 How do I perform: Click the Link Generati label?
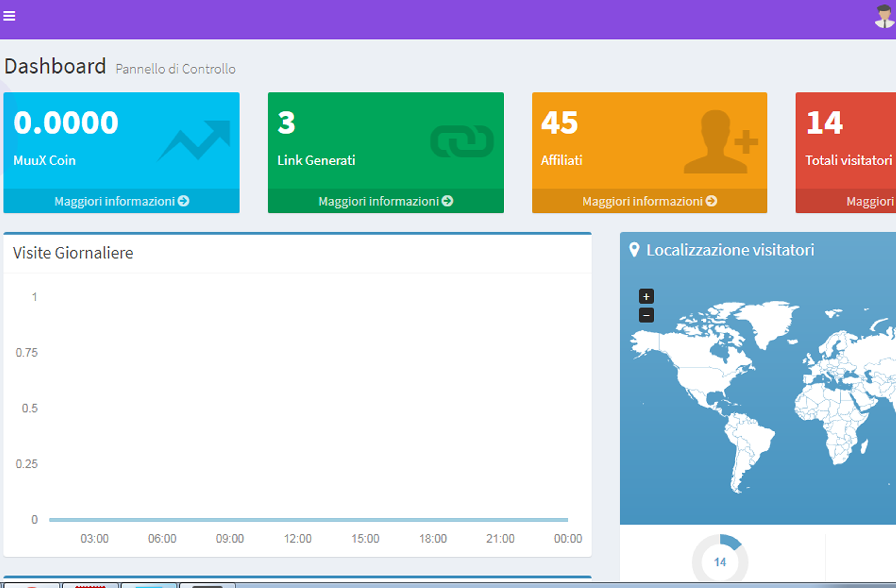coord(316,160)
